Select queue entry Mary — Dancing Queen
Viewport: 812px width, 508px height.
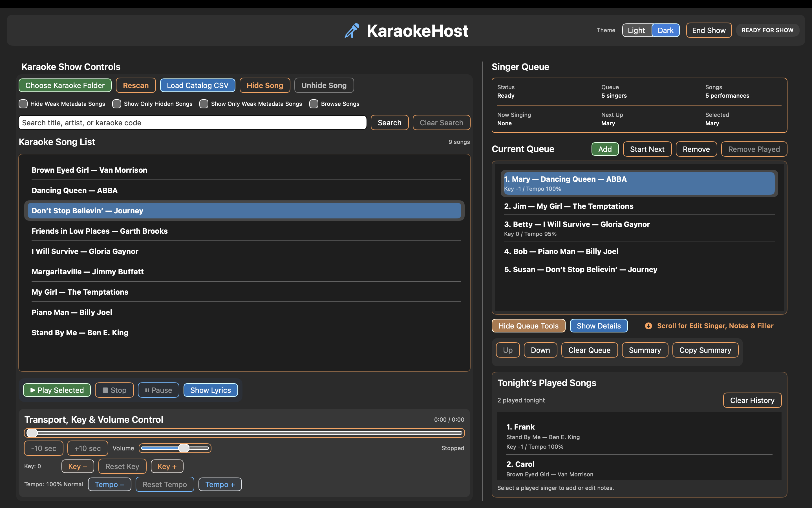click(639, 183)
